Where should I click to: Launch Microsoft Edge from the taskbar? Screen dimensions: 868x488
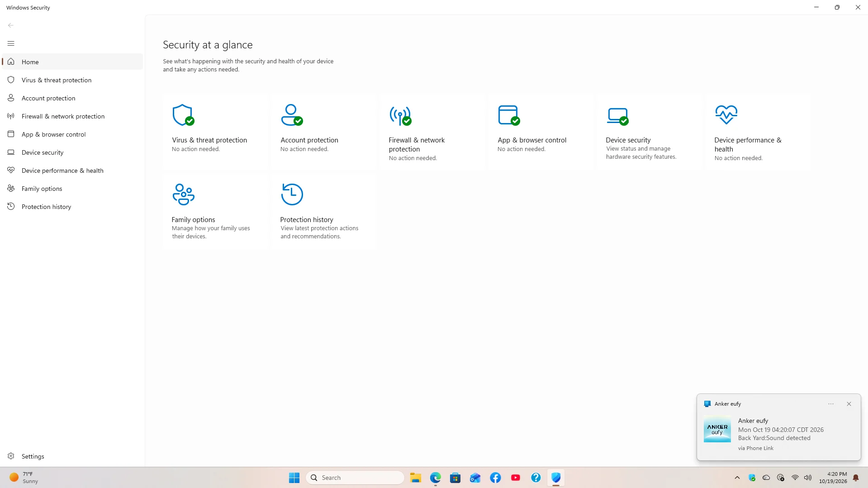[435, 478]
